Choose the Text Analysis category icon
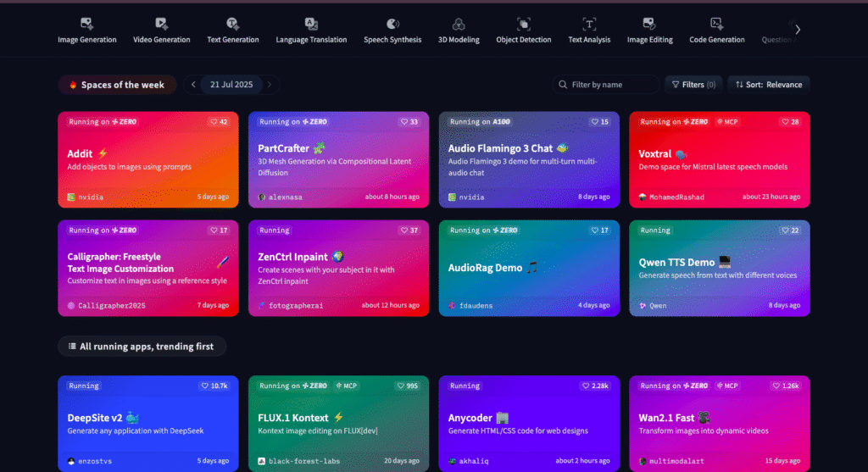The image size is (868, 472). tap(589, 24)
